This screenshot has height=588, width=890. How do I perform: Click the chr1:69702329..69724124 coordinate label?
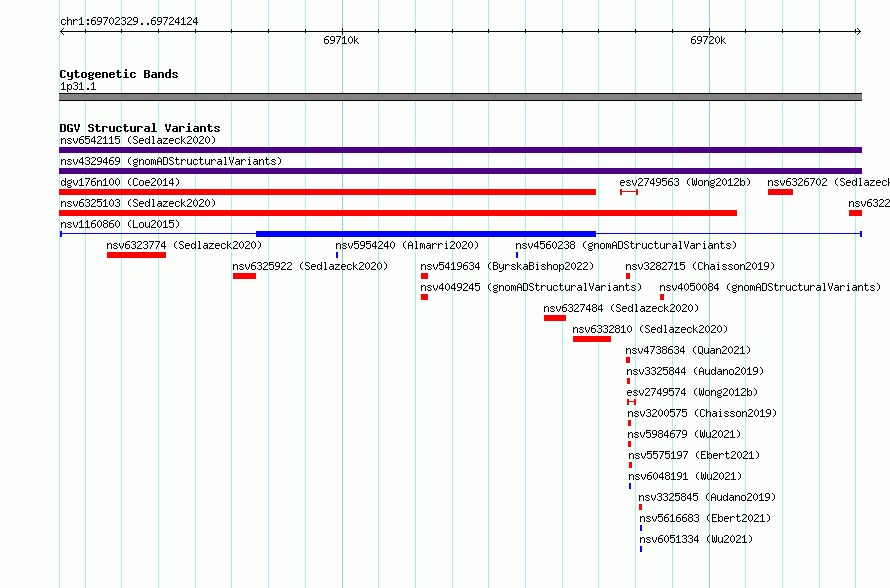click(x=129, y=22)
